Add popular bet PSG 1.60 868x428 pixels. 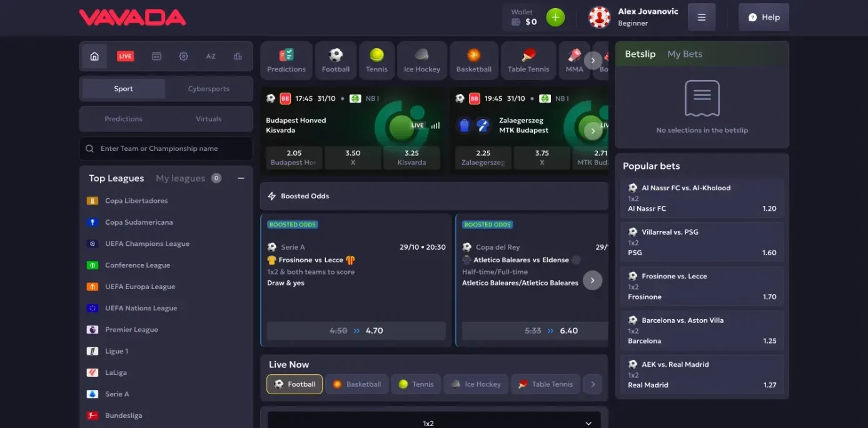tap(702, 242)
